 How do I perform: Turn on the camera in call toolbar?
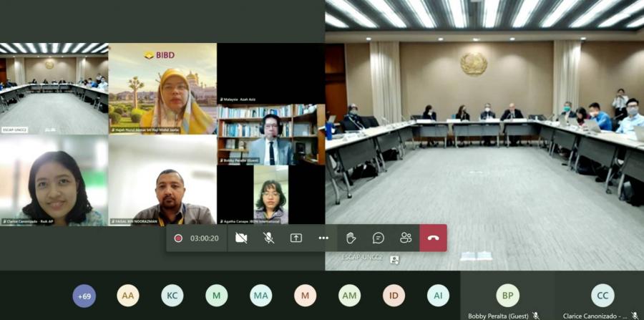pyautogui.click(x=241, y=238)
